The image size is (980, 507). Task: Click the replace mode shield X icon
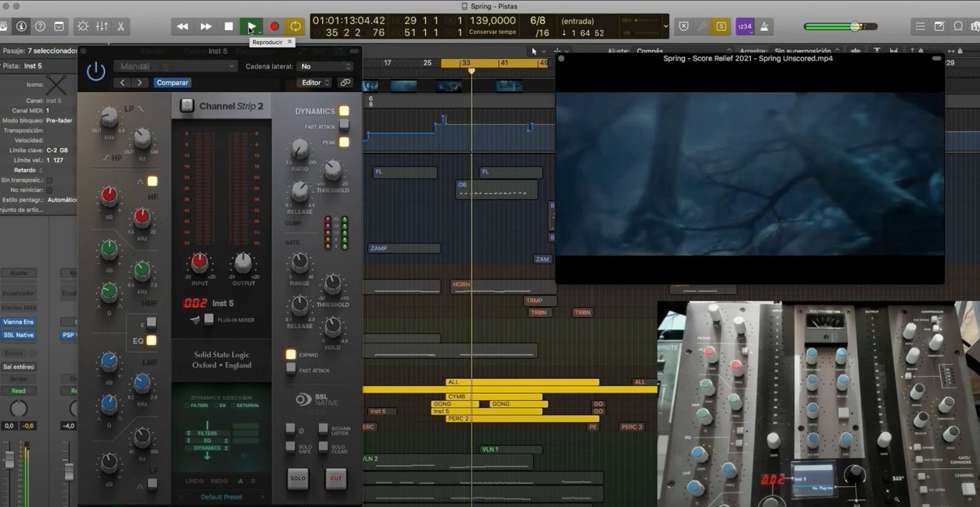pos(683,26)
